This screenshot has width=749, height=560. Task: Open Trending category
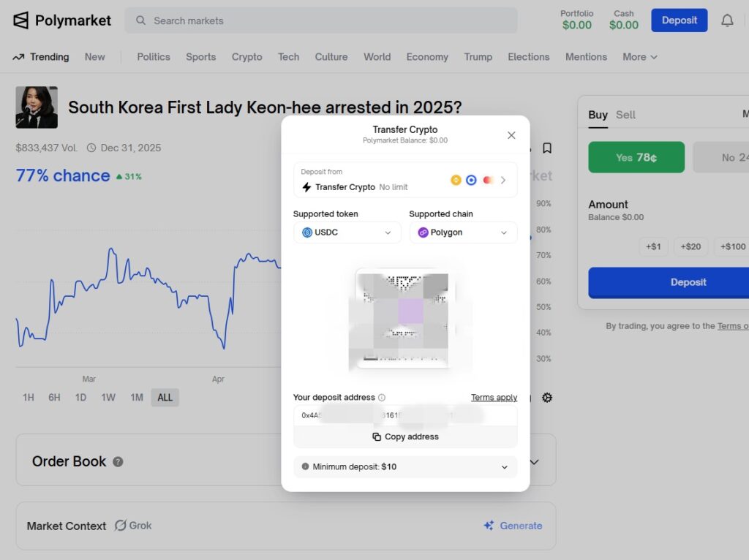(x=49, y=57)
